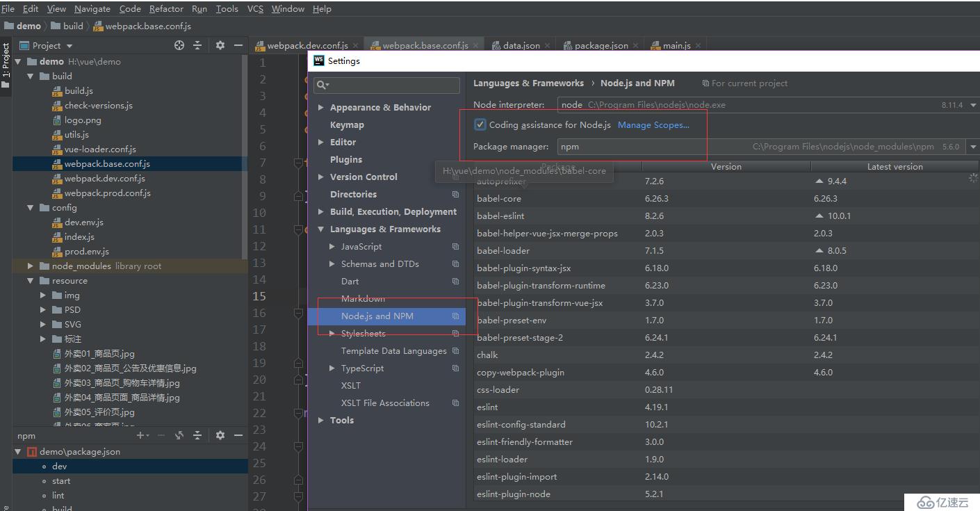The image size is (980, 511).
Task: Click project-level copy icon beside JavaScript
Action: coord(455,246)
